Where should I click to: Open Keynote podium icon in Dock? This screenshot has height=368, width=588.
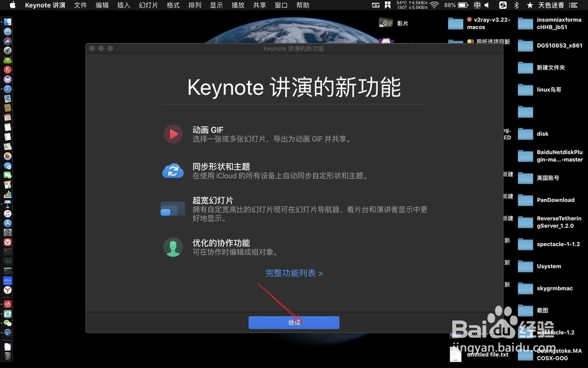point(8,204)
